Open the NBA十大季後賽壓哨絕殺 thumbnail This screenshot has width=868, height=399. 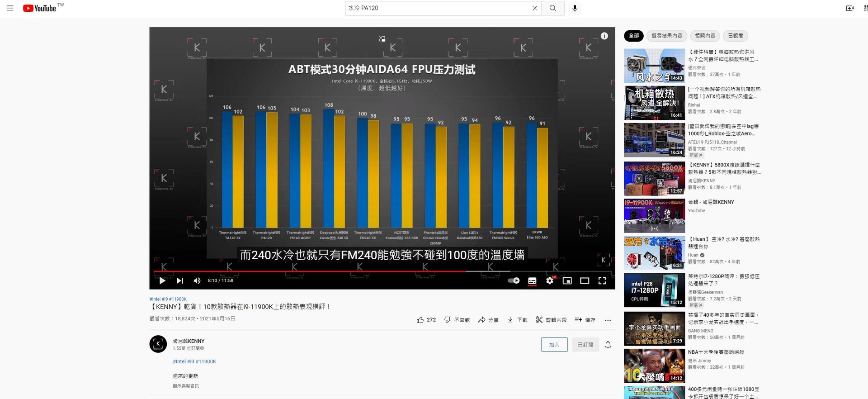click(x=654, y=366)
